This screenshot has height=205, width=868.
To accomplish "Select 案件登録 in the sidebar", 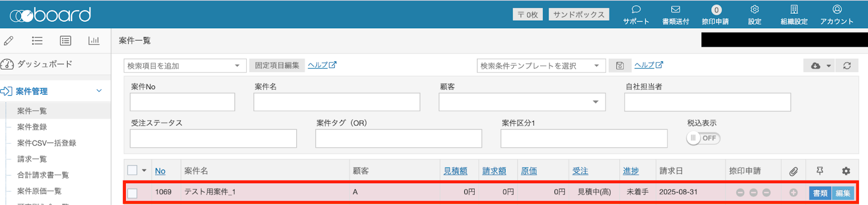I will click(x=32, y=127).
